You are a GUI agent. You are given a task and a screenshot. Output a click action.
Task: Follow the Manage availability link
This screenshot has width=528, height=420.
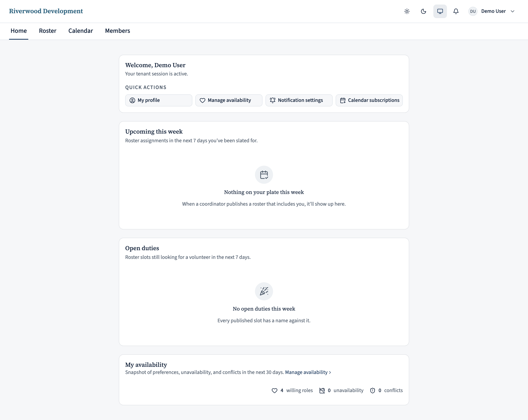[x=308, y=372]
